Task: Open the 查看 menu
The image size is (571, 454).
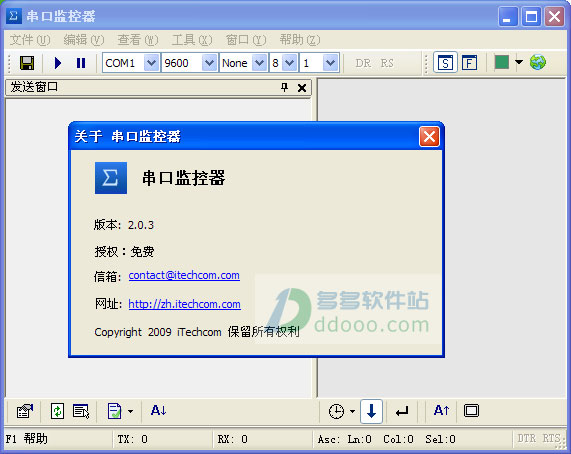Action: 138,39
